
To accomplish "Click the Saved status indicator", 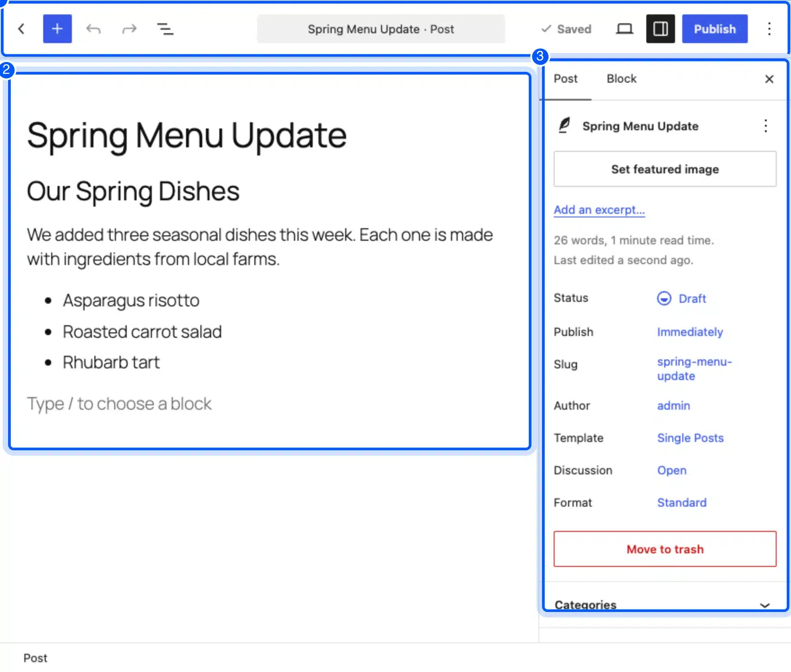I will pos(566,29).
